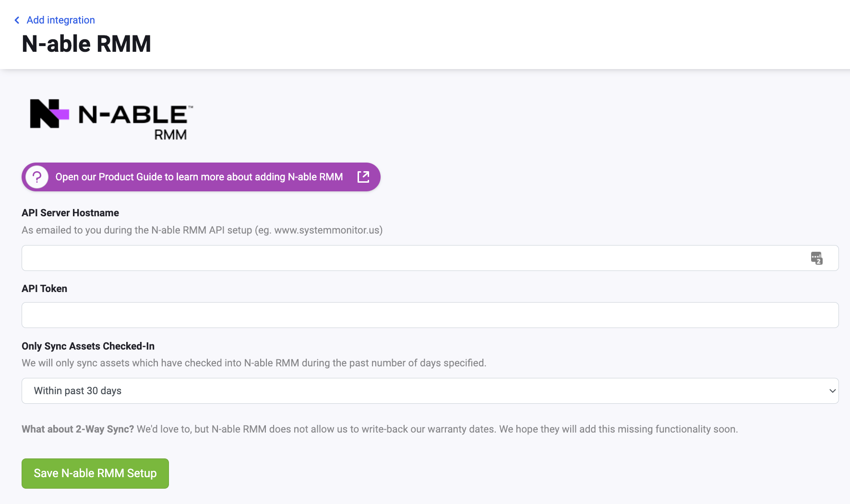Click the back chevron beside Add integration

(x=17, y=20)
